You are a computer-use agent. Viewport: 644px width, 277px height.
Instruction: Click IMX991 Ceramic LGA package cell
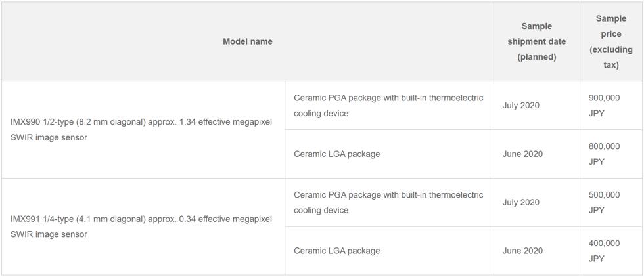point(389,251)
